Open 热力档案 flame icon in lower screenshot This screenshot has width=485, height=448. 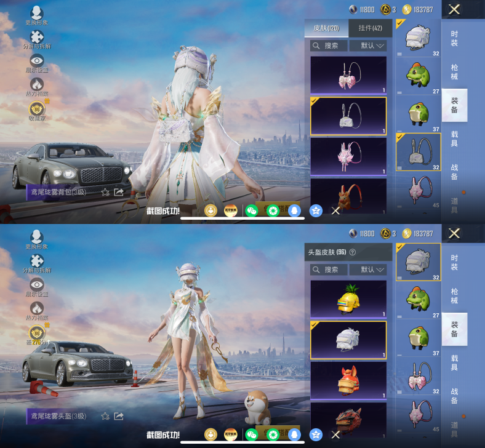click(x=36, y=311)
